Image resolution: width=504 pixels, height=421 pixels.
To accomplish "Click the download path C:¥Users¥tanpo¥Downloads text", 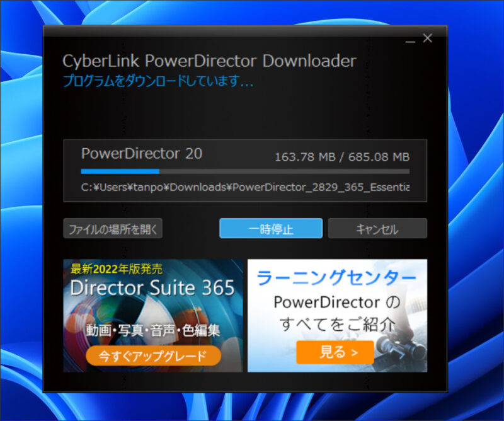I will click(x=245, y=187).
